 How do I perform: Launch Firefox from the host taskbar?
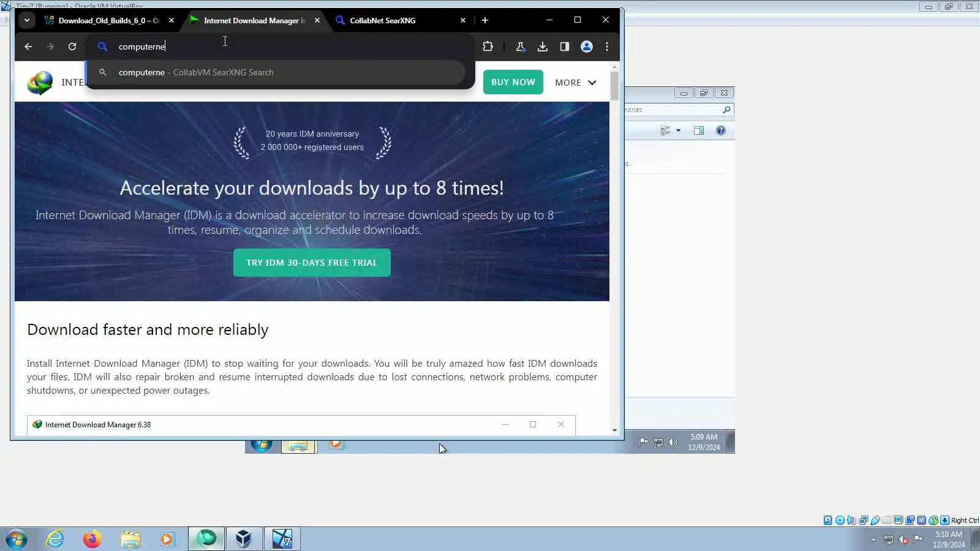(92, 539)
